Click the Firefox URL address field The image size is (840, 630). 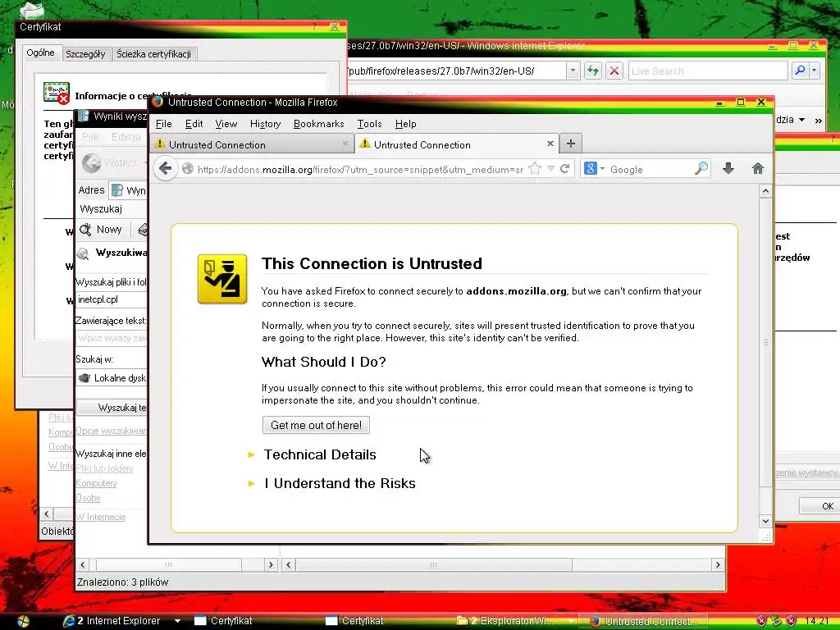click(360, 169)
